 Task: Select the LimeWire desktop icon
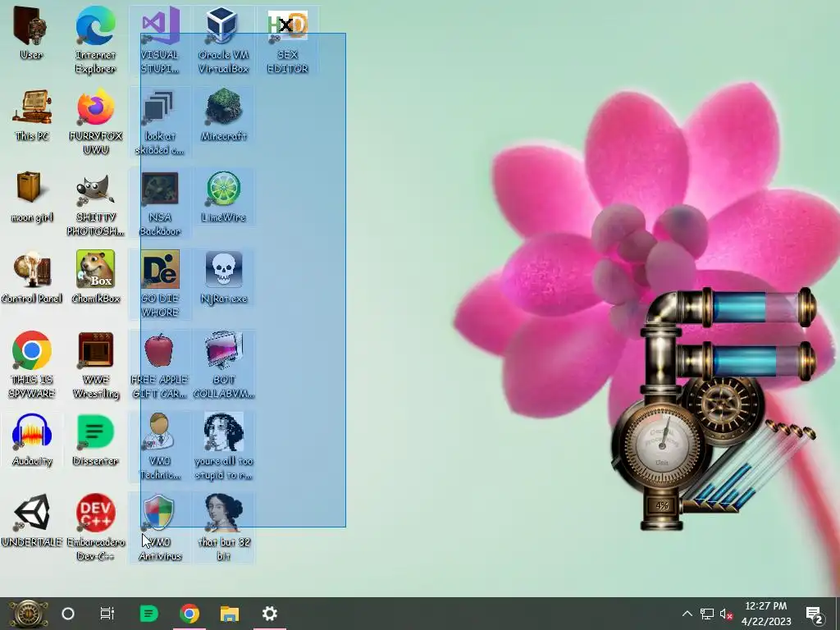coord(223,197)
